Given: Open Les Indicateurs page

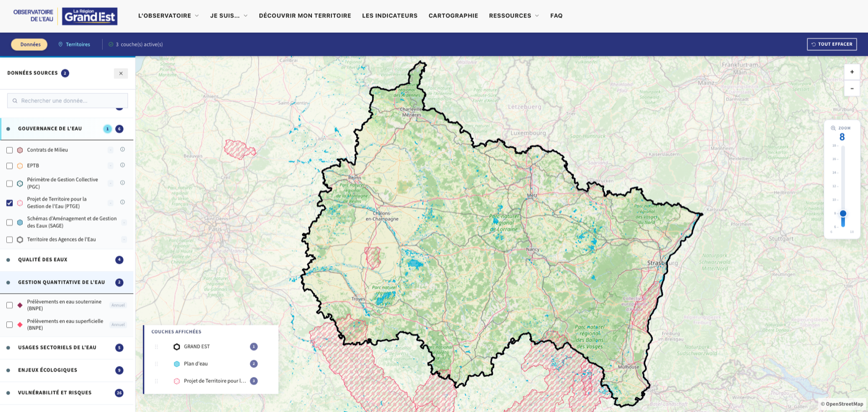Looking at the screenshot, I should coord(389,16).
